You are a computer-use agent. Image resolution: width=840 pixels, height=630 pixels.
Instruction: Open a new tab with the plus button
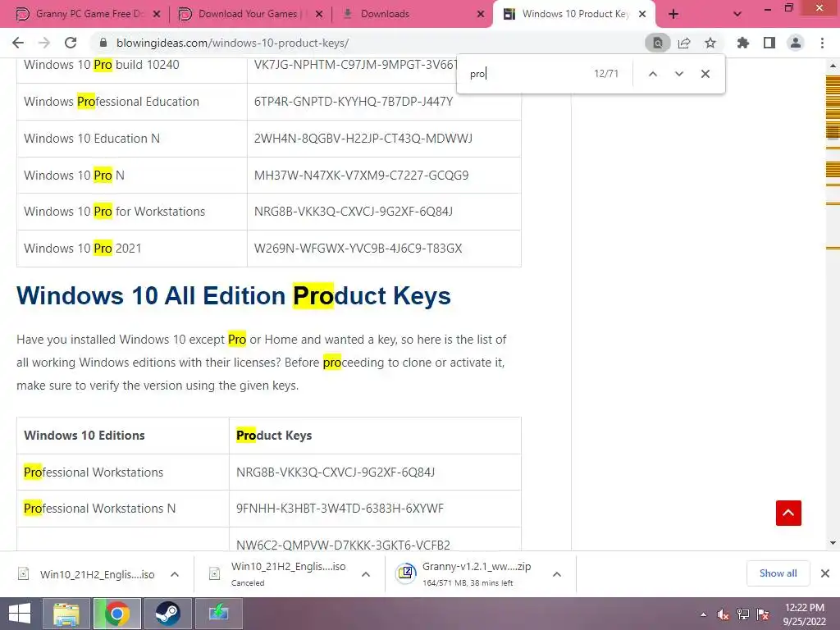click(x=673, y=14)
